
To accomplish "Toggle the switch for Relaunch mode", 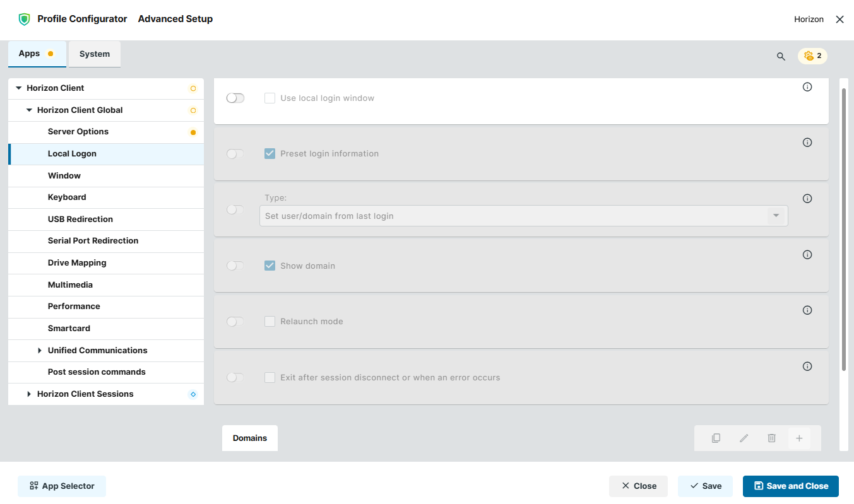I will (x=235, y=322).
